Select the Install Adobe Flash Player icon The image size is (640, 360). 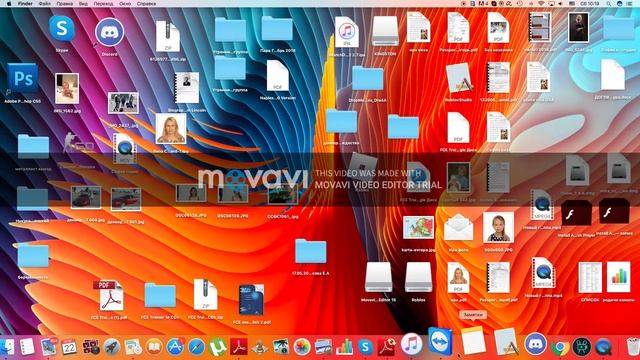point(576,213)
